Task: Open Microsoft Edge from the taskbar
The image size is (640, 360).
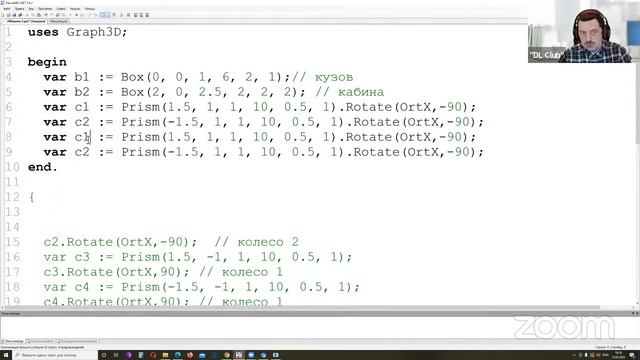Action: (x=178, y=355)
